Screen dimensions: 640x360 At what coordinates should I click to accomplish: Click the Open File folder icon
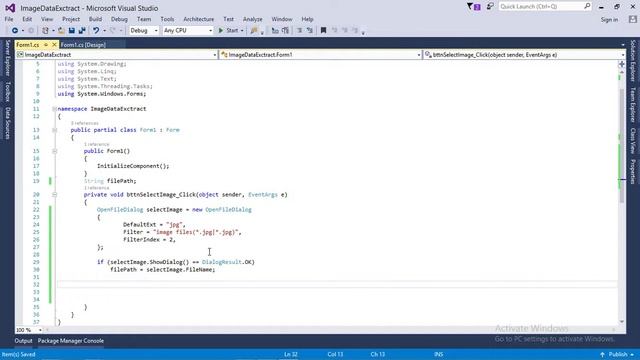click(61, 31)
